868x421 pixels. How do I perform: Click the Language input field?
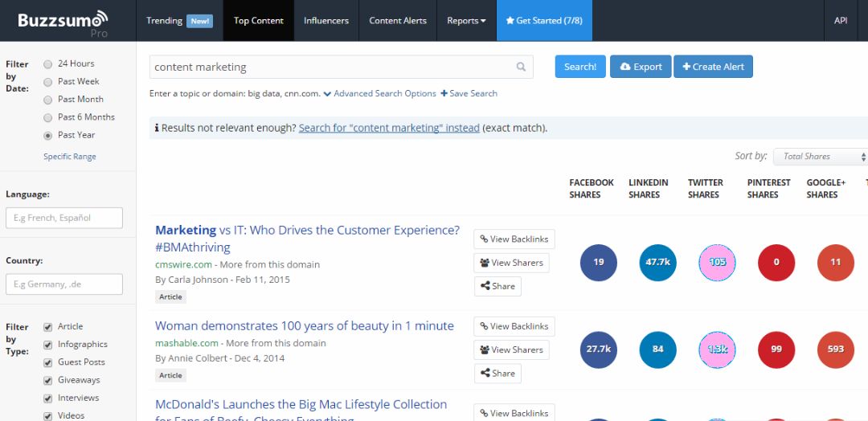[x=64, y=218]
